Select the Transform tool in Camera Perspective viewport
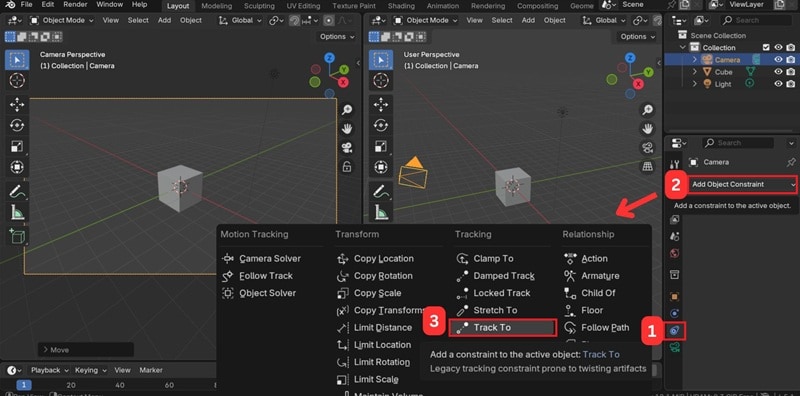Image resolution: width=800 pixels, height=396 pixels. (17, 167)
